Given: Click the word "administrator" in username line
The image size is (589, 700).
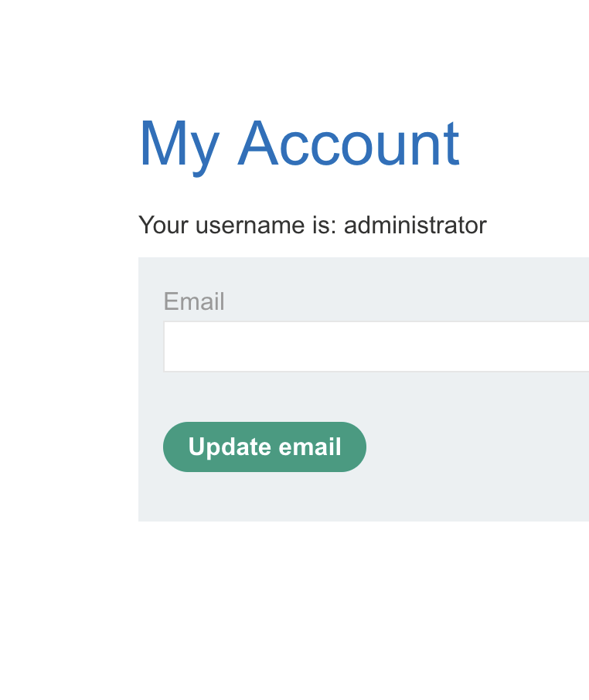Looking at the screenshot, I should [x=415, y=226].
